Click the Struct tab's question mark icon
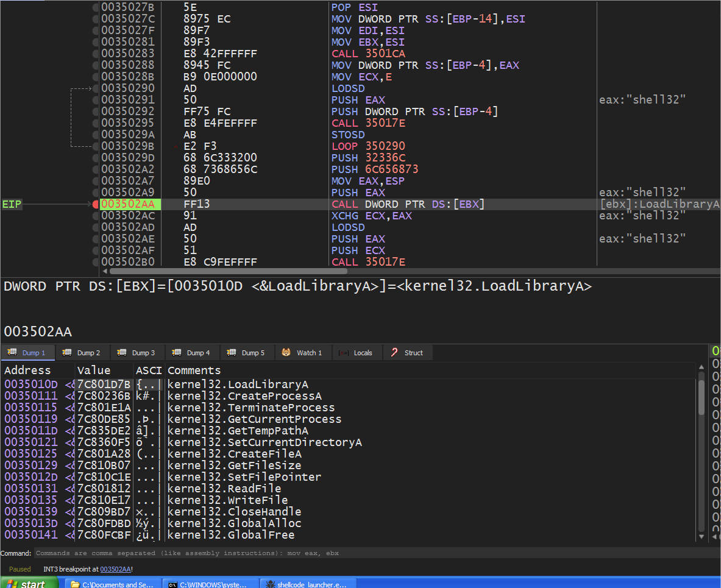This screenshot has height=588, width=721. [394, 353]
